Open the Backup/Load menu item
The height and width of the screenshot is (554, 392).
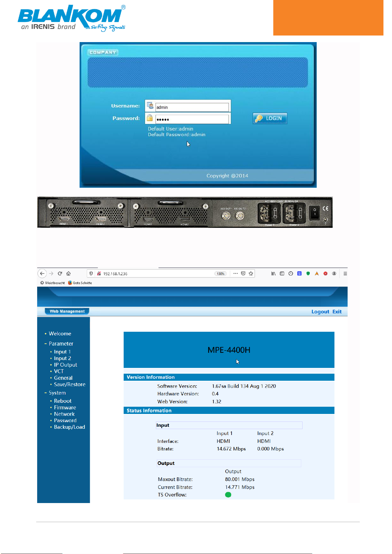[69, 427]
